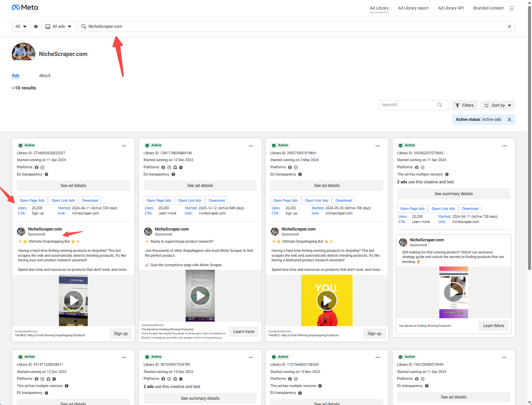This screenshot has height=405, width=532.
Task: Click the NicheScraper.com profile picture
Action: [24, 51]
